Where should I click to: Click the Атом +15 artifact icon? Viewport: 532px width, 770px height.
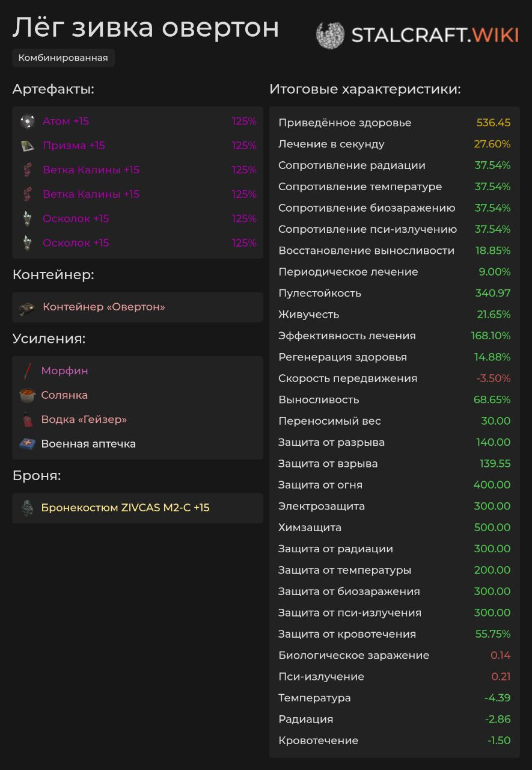27,122
